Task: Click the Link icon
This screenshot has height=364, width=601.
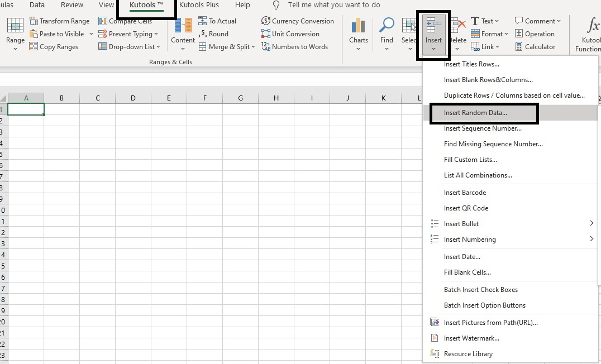Action: (x=475, y=47)
